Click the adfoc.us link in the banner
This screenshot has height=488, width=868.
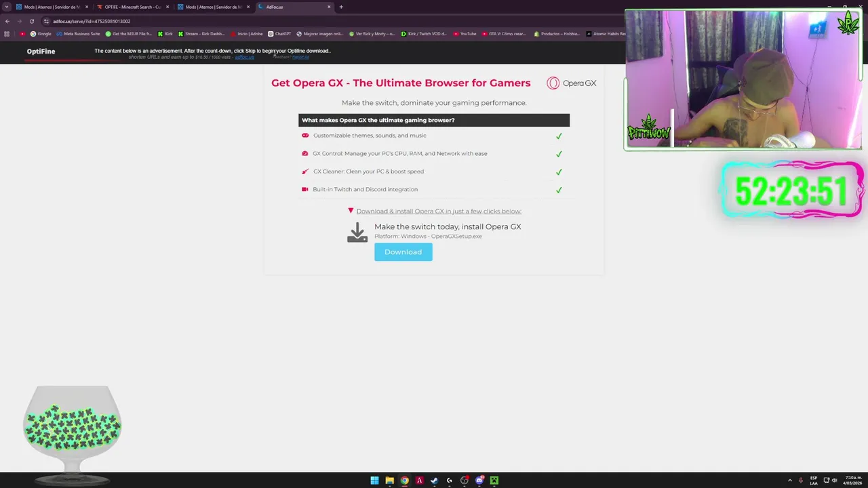tap(244, 57)
